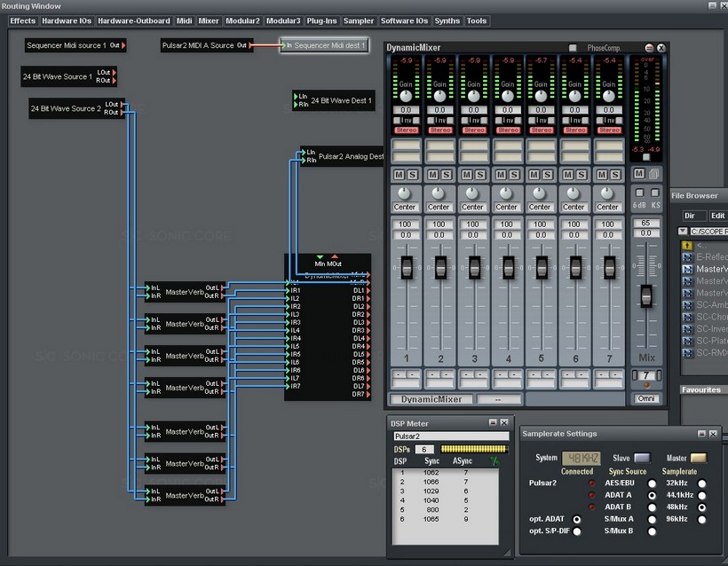Select SC-Cho preset file in File Browser
This screenshot has height=566, width=728.
(705, 317)
